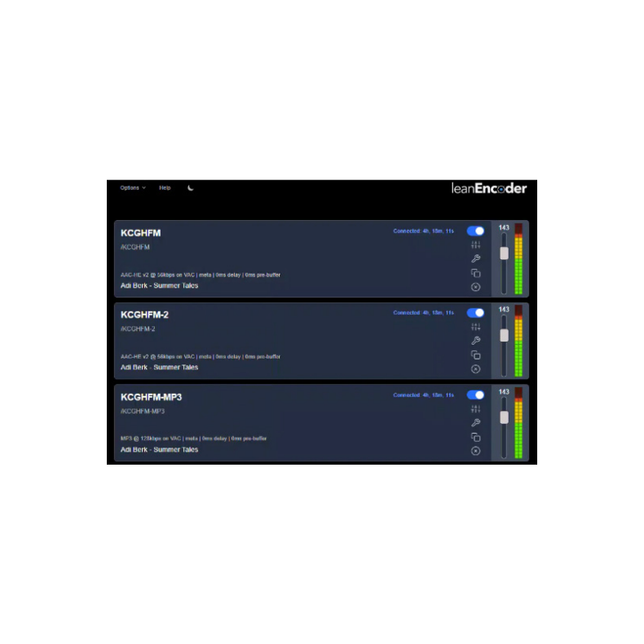The width and height of the screenshot is (644, 644).
Task: Duplicate the KCGHFM-2 encoder
Action: 475,355
